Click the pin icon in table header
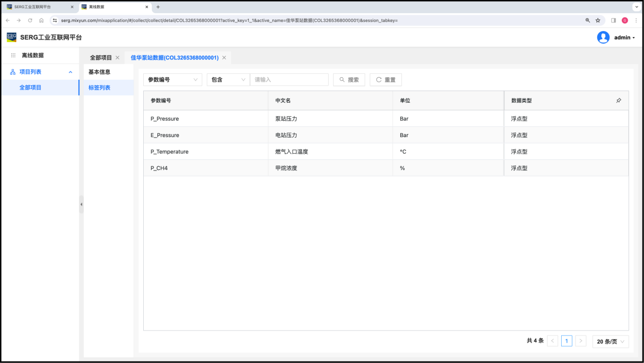Viewport: 644px width, 363px height. click(618, 101)
